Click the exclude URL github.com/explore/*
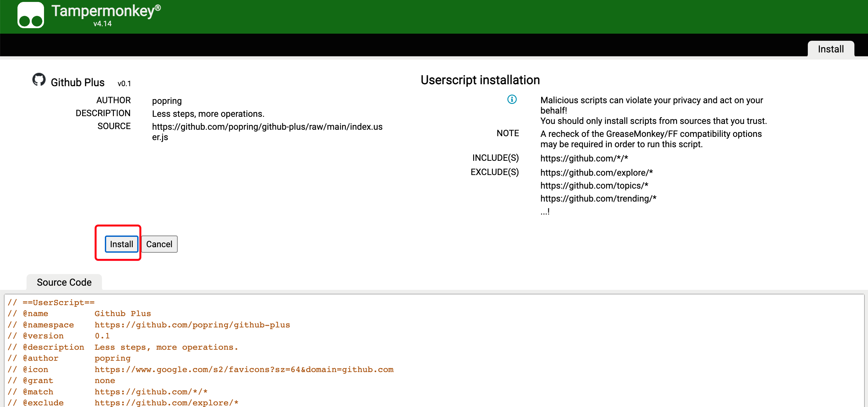This screenshot has width=868, height=407. pos(596,172)
